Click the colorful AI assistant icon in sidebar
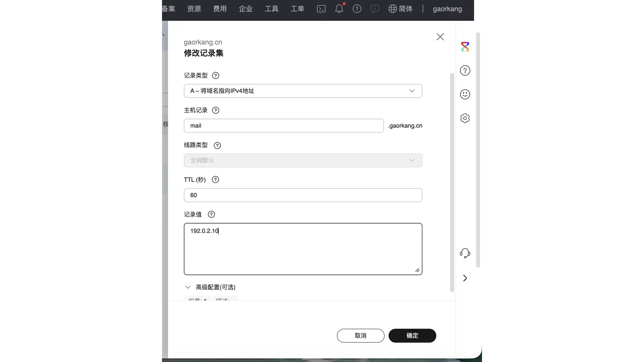This screenshot has width=644, height=362. (465, 47)
